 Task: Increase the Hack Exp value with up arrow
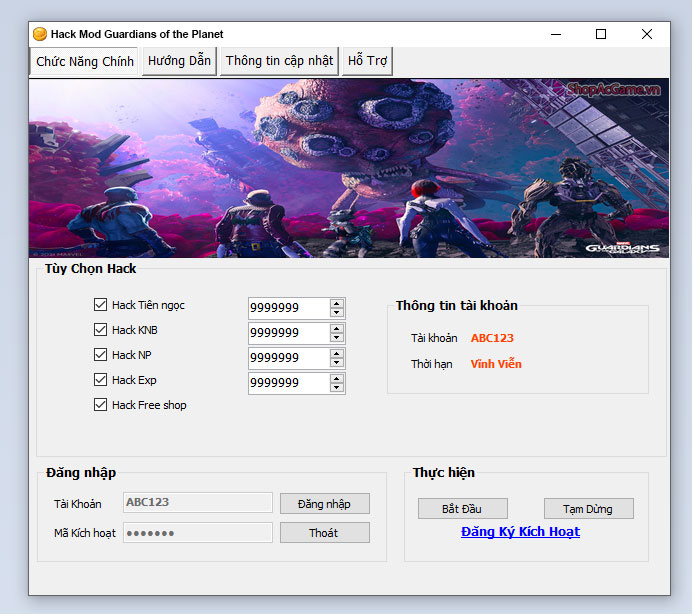coord(337,379)
